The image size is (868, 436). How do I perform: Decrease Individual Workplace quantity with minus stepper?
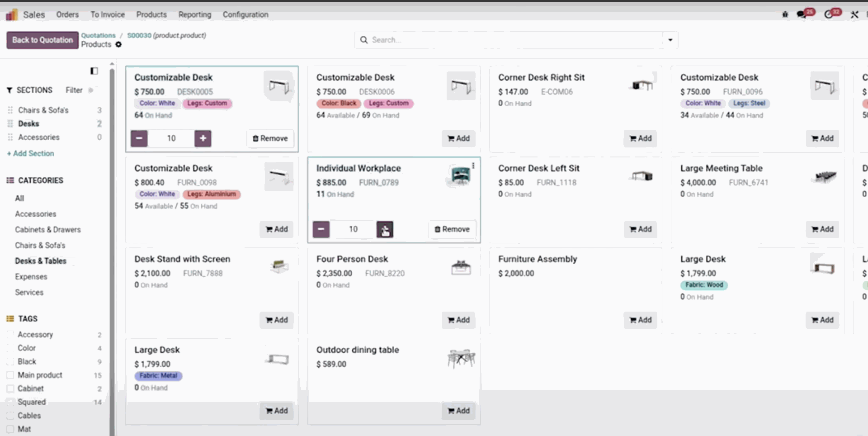tap(321, 229)
